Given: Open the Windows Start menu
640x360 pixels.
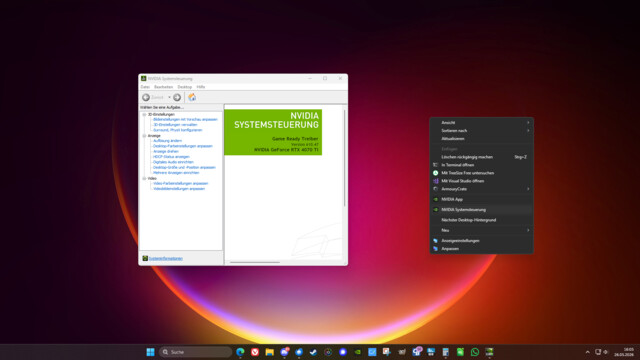Looking at the screenshot, I should (150, 352).
